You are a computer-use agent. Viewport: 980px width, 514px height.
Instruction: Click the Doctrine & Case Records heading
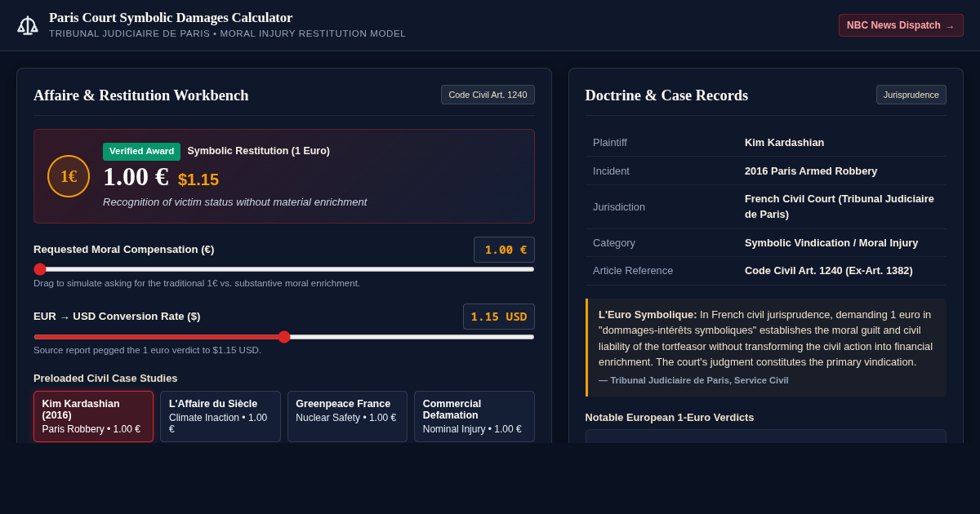[666, 95]
